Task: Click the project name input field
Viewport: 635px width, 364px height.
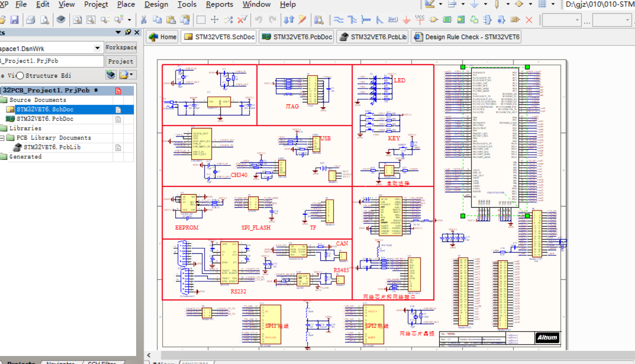Action: click(x=52, y=61)
